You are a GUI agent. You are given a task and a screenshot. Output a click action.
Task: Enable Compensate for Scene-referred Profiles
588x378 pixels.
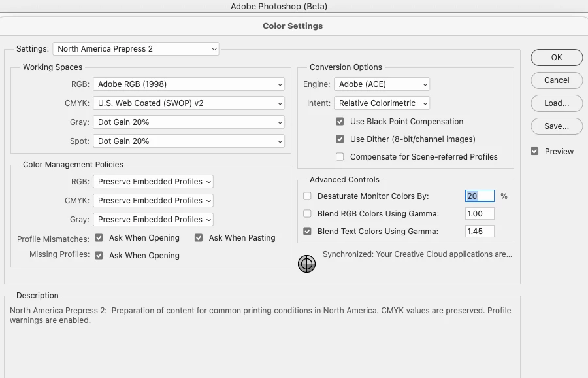[x=340, y=156]
